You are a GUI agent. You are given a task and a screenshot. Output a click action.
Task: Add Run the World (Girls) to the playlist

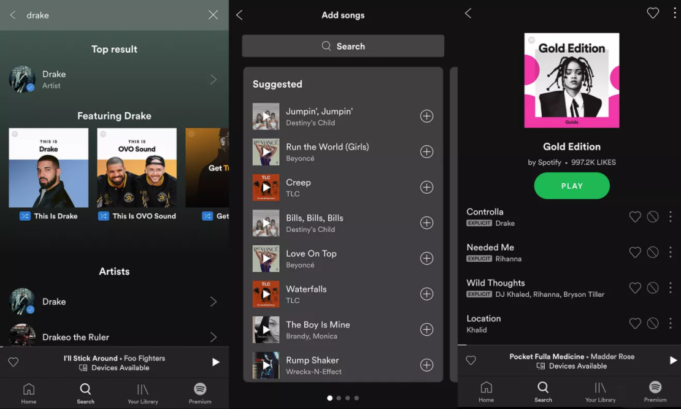[426, 152]
